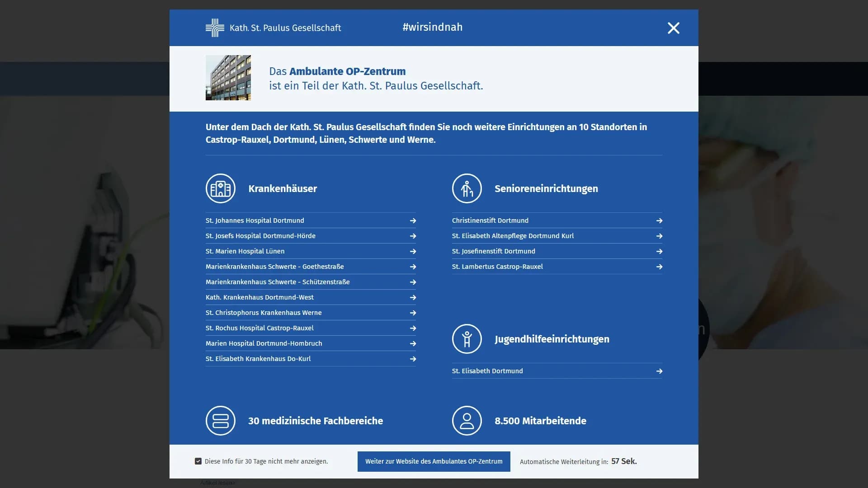Click the Krankenhäuser hospital building icon
Screen dimensions: 868x488
(220, 188)
